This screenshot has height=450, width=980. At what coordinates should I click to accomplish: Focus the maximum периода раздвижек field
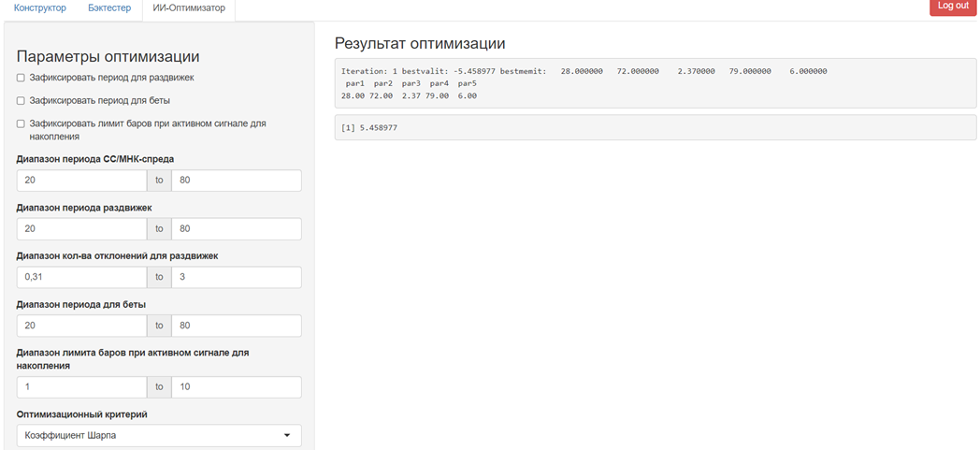[237, 229]
